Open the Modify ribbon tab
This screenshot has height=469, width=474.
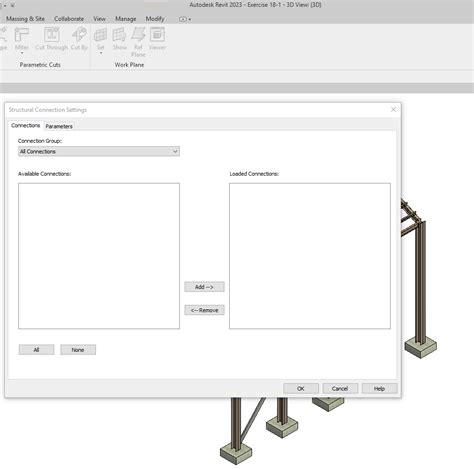tap(155, 19)
